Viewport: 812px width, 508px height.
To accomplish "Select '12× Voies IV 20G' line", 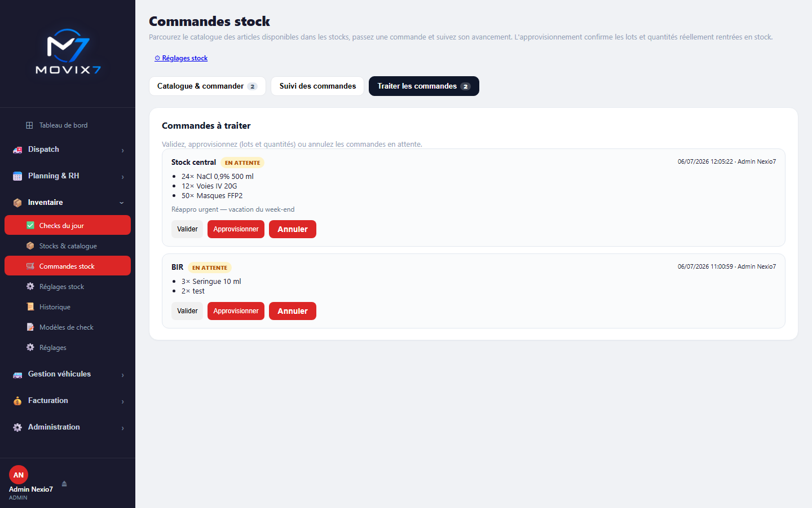I will pos(209,186).
